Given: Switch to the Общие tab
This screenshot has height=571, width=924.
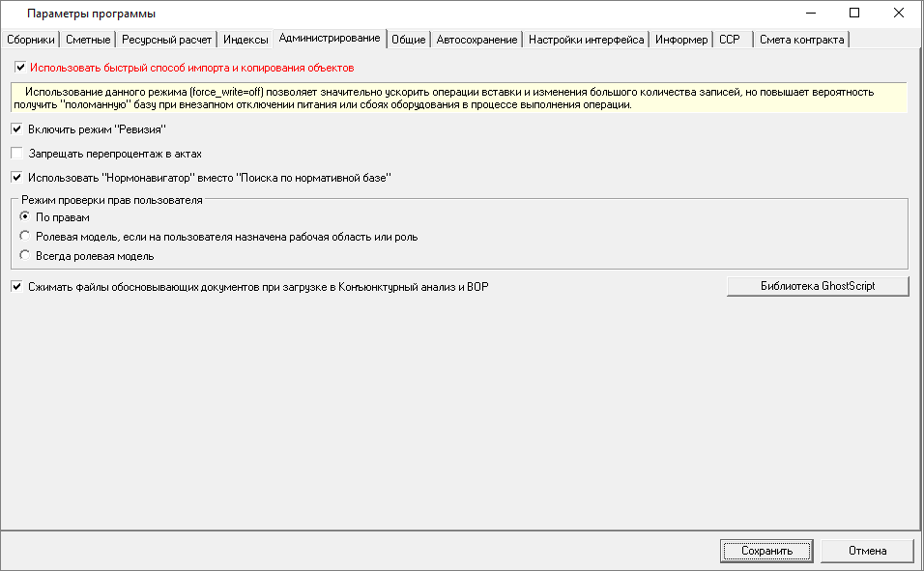Looking at the screenshot, I should coord(408,40).
